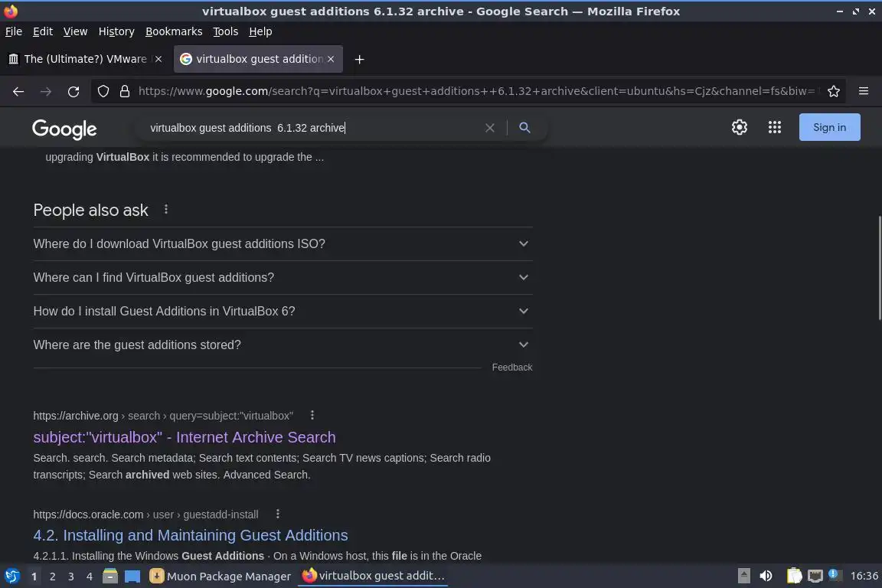Image resolution: width=882 pixels, height=588 pixels.
Task: Go back with the browser back arrow
Action: [x=18, y=92]
